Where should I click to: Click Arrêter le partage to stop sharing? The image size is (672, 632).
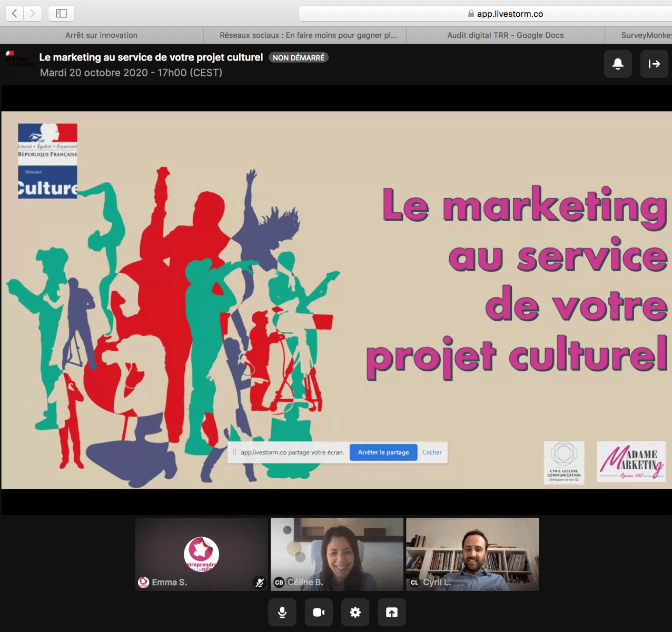coord(383,452)
